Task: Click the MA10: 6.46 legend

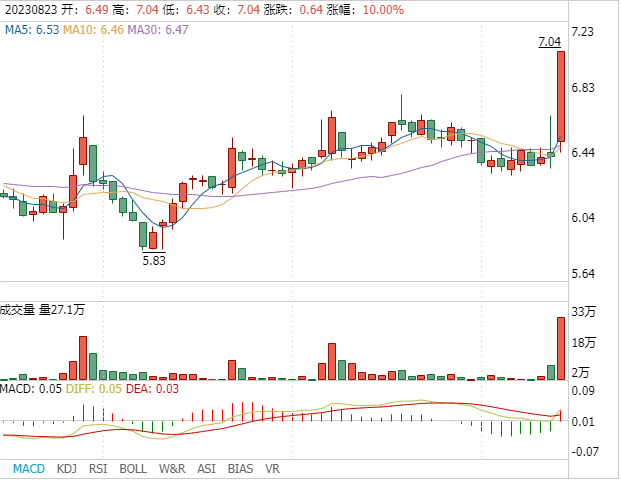Action: pyautogui.click(x=93, y=30)
